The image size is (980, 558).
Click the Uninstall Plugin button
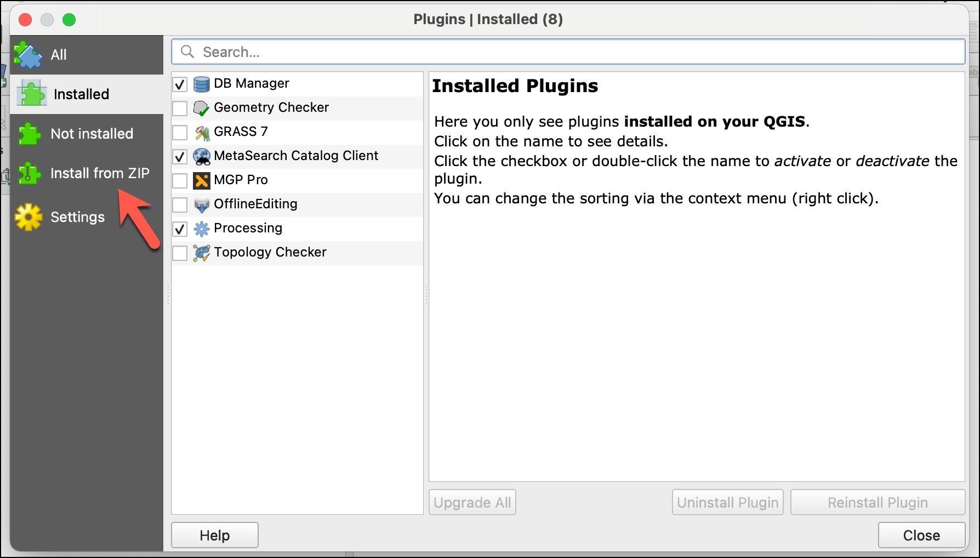728,502
